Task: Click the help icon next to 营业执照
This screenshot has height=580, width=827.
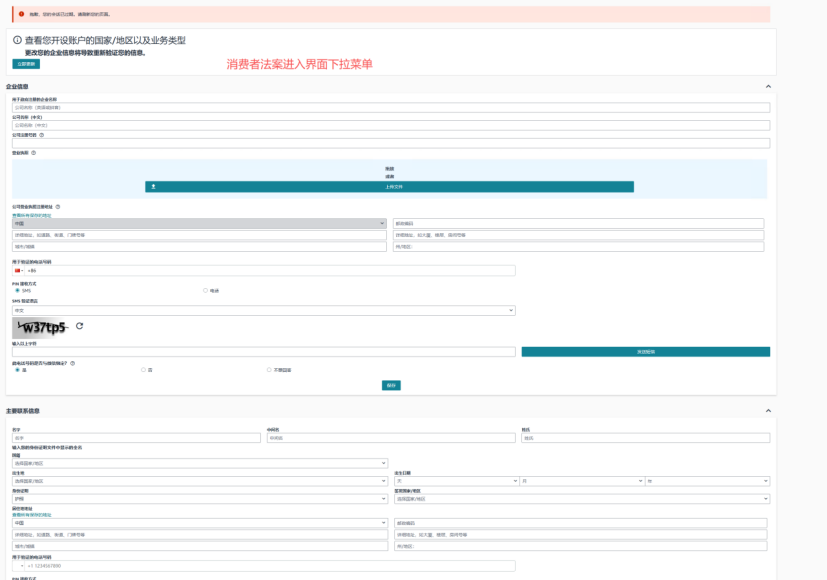Action: coord(34,153)
